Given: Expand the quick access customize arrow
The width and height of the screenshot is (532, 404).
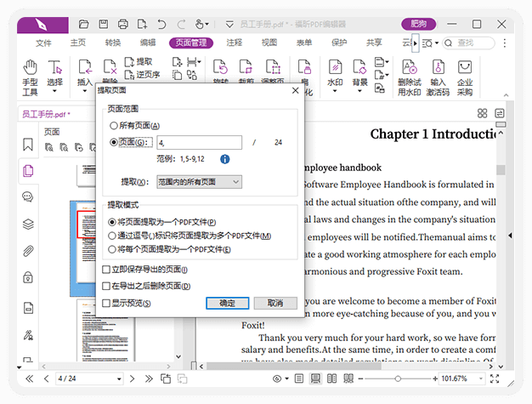Looking at the screenshot, I should click(229, 24).
